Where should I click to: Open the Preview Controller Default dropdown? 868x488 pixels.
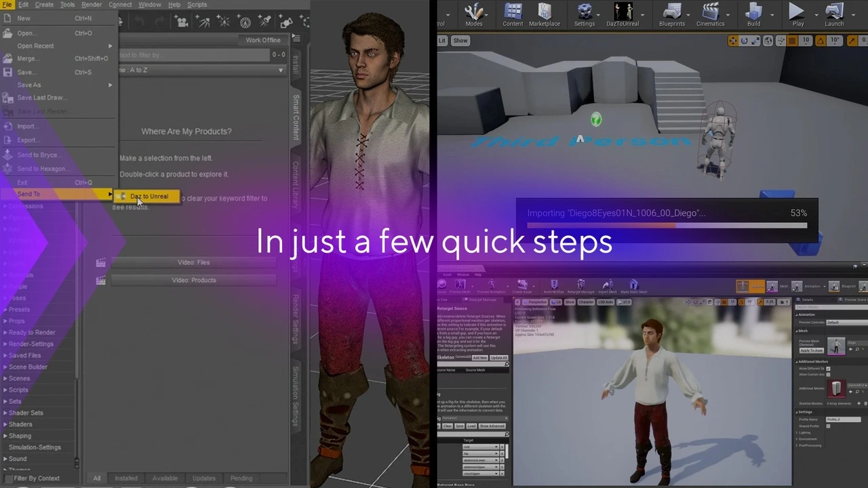843,323
